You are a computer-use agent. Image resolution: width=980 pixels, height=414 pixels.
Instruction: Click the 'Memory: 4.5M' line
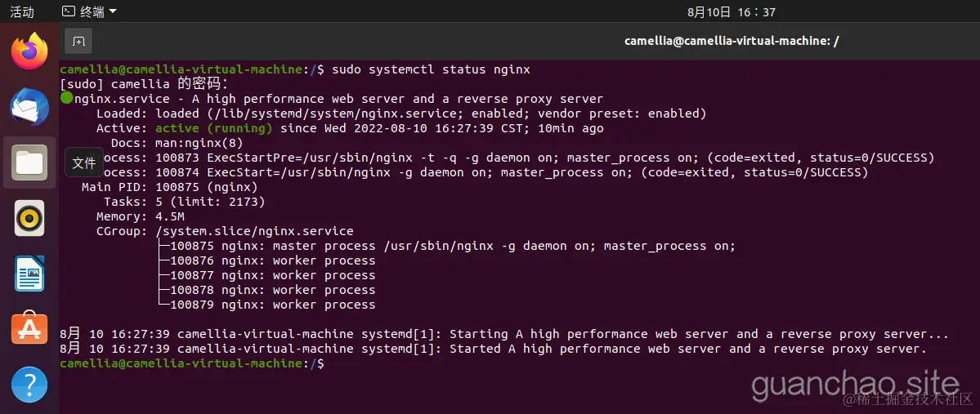tap(141, 216)
